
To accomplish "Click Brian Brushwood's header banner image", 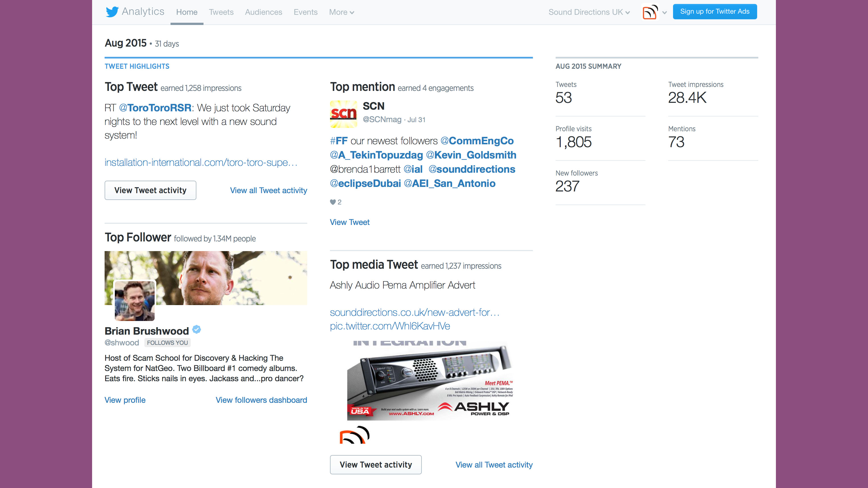I will click(206, 278).
